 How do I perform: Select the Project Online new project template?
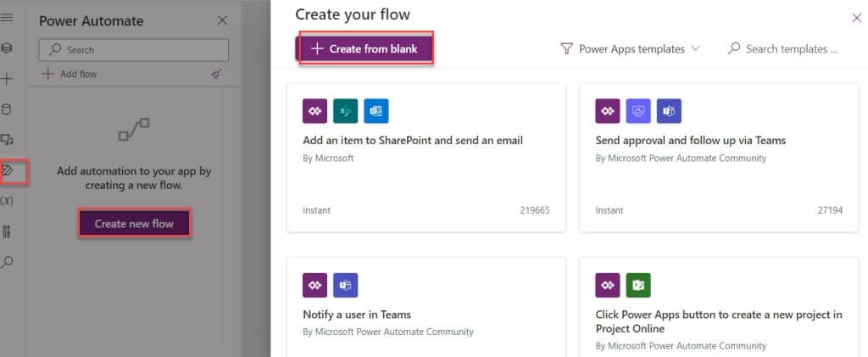pos(719,307)
